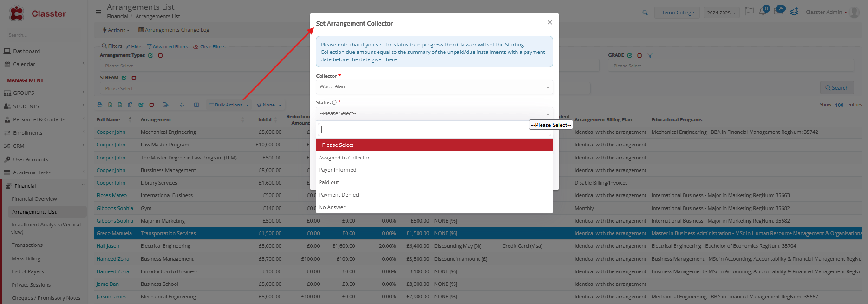Click the column visibility icon in toolbar

[x=196, y=105]
